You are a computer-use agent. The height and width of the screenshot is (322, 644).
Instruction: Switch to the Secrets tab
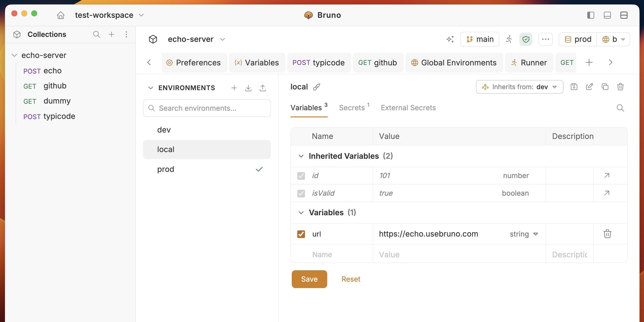[354, 108]
